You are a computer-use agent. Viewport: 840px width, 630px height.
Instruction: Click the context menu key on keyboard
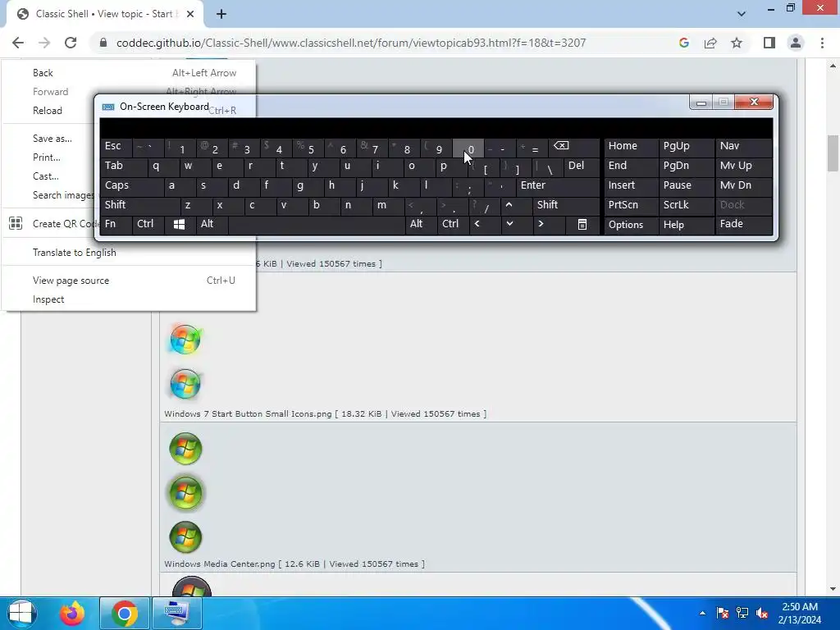(x=582, y=225)
